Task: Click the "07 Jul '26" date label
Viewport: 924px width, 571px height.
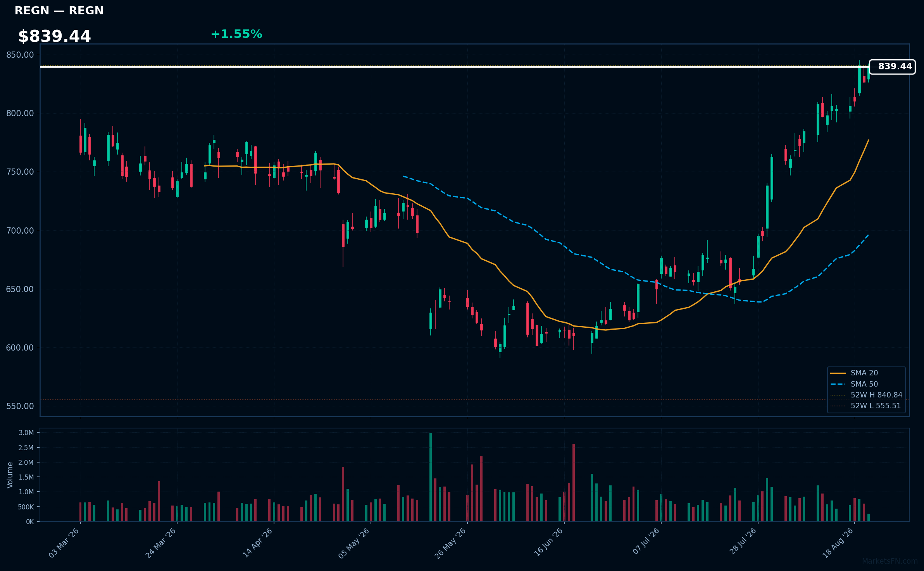Action: (646, 541)
